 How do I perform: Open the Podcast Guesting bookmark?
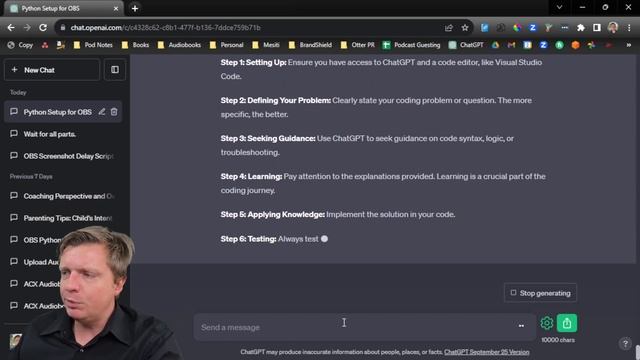pos(411,45)
